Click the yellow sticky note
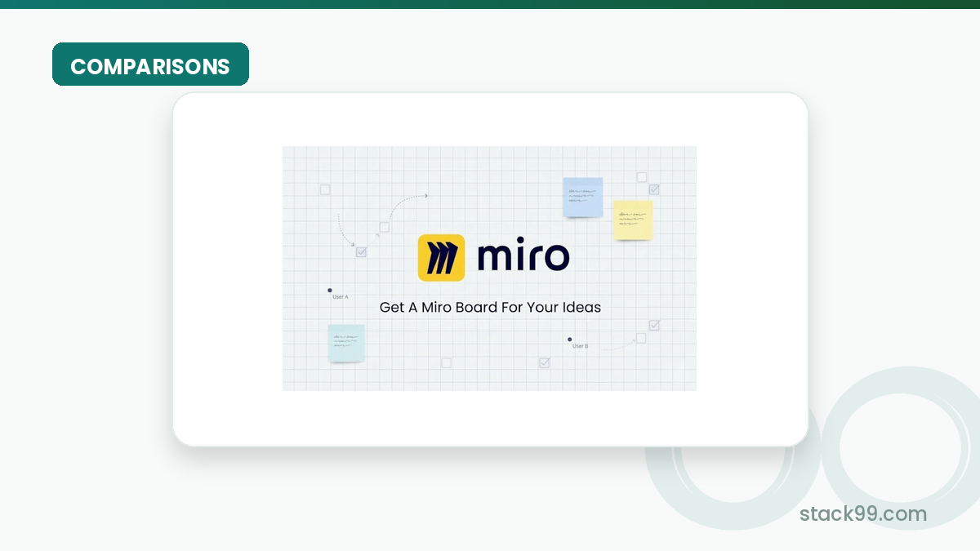The width and height of the screenshot is (980, 551). pos(634,220)
